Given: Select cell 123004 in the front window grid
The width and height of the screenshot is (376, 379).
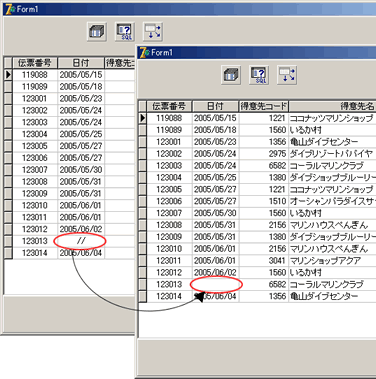Looking at the screenshot, I should point(169,177).
